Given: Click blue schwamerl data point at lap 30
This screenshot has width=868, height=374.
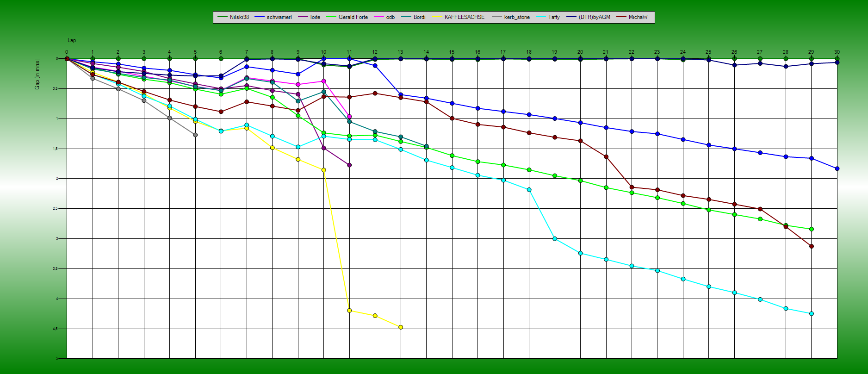Looking at the screenshot, I should pyautogui.click(x=837, y=168).
